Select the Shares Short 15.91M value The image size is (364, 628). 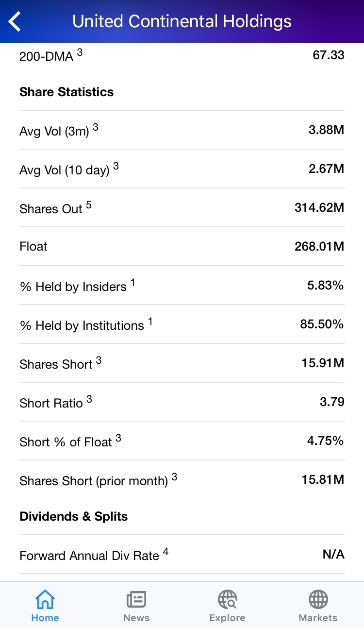pyautogui.click(x=322, y=363)
